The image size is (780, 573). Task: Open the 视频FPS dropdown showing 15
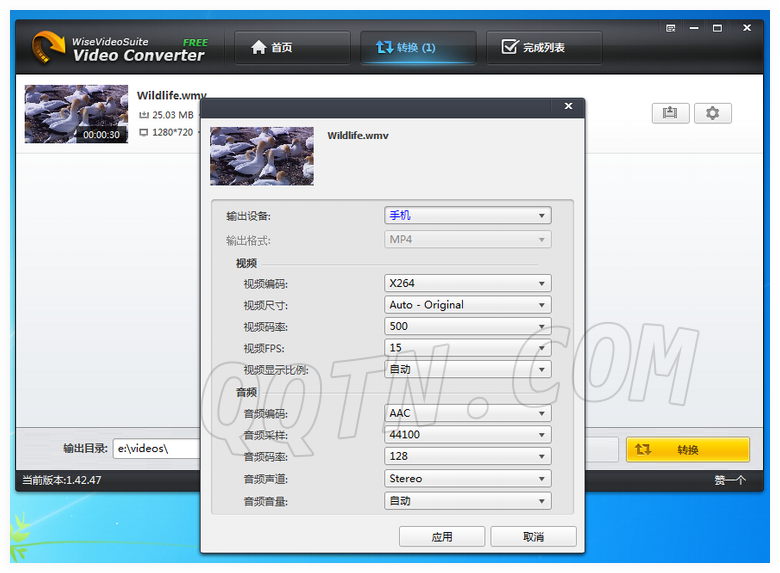coord(467,348)
